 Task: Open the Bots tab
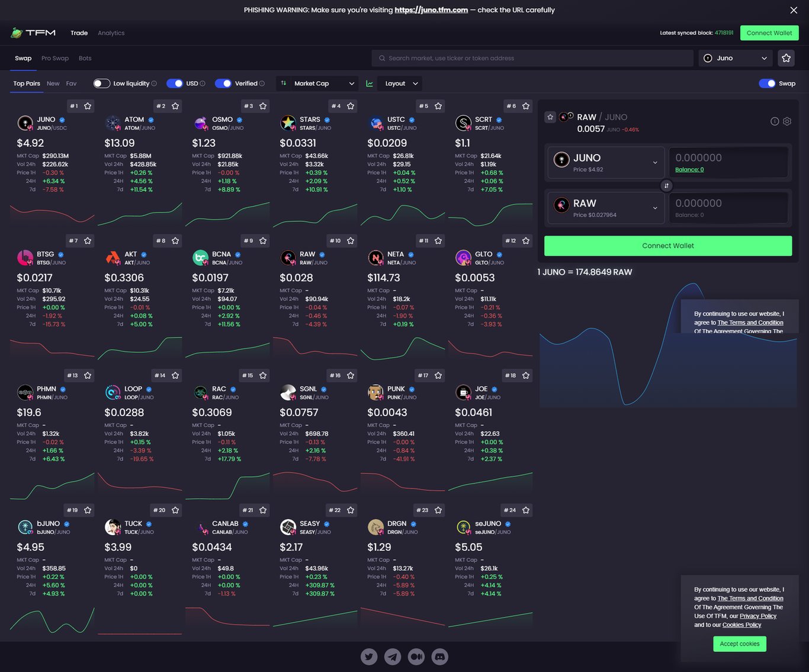tap(85, 58)
